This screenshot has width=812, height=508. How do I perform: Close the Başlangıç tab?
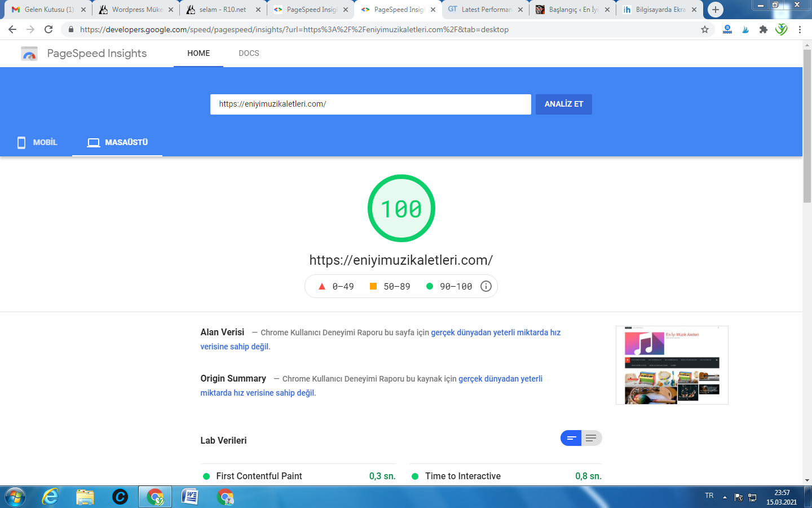(607, 10)
